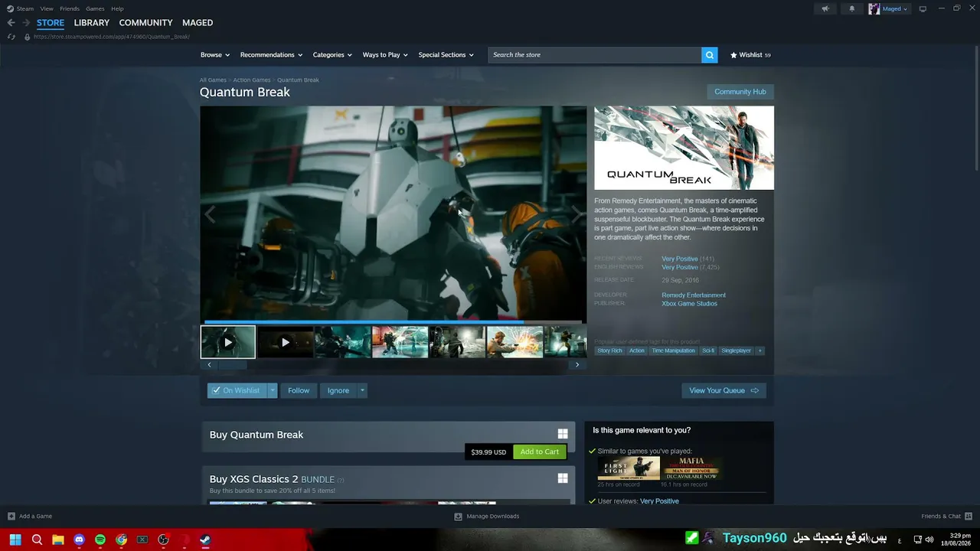Show next media with right arrow
The image size is (980, 551).
(x=577, y=215)
